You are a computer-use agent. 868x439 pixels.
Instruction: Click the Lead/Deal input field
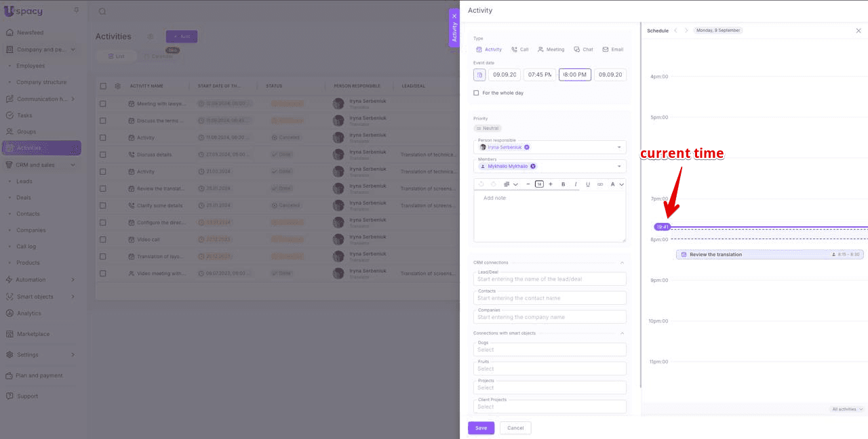pos(549,279)
